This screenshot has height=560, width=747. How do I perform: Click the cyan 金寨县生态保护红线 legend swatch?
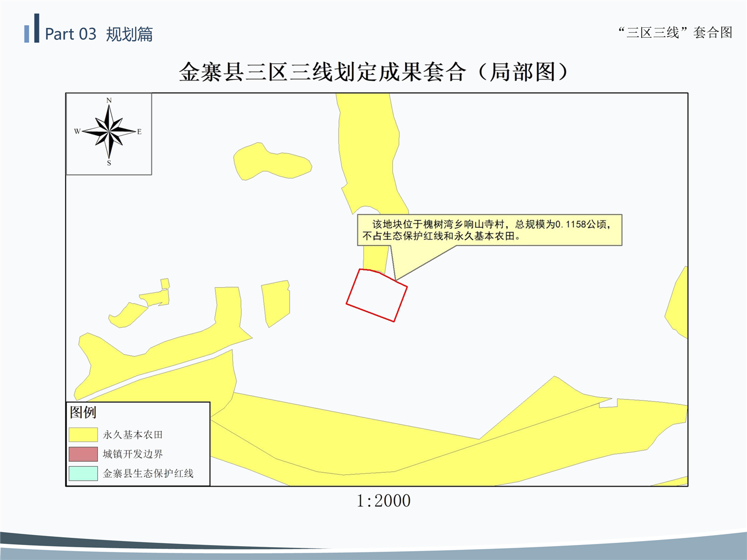(x=83, y=473)
